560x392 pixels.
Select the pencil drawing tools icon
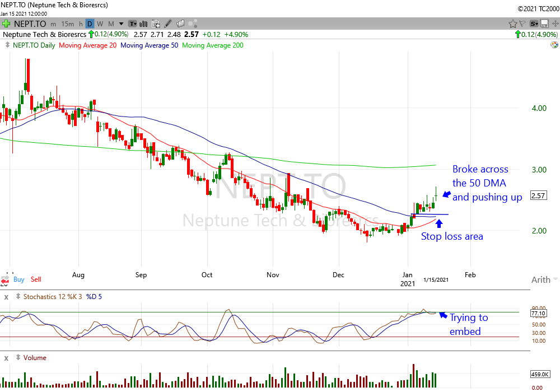coord(168,24)
